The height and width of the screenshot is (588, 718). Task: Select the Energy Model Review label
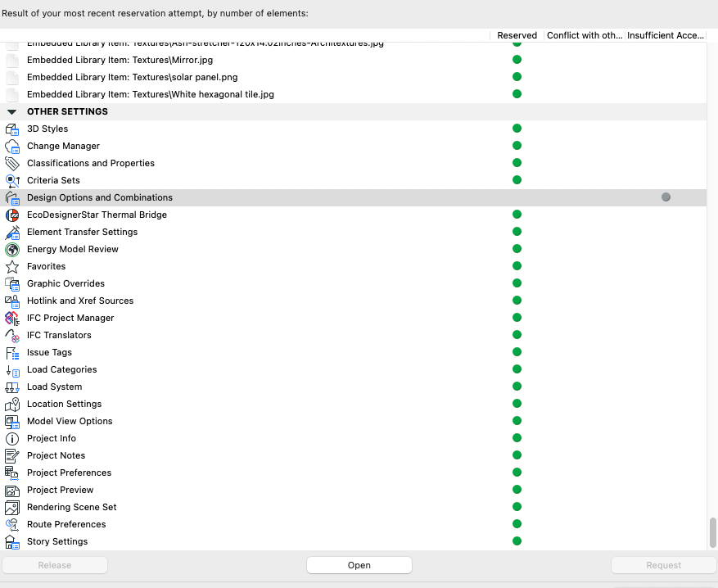(x=73, y=249)
